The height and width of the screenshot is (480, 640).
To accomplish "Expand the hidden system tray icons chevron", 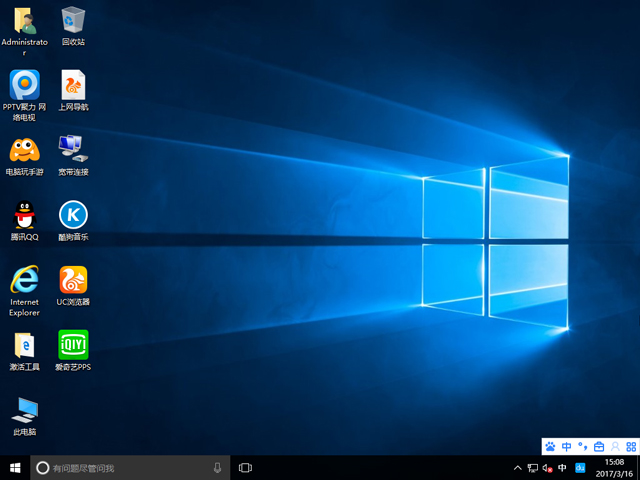I will pyautogui.click(x=517, y=468).
